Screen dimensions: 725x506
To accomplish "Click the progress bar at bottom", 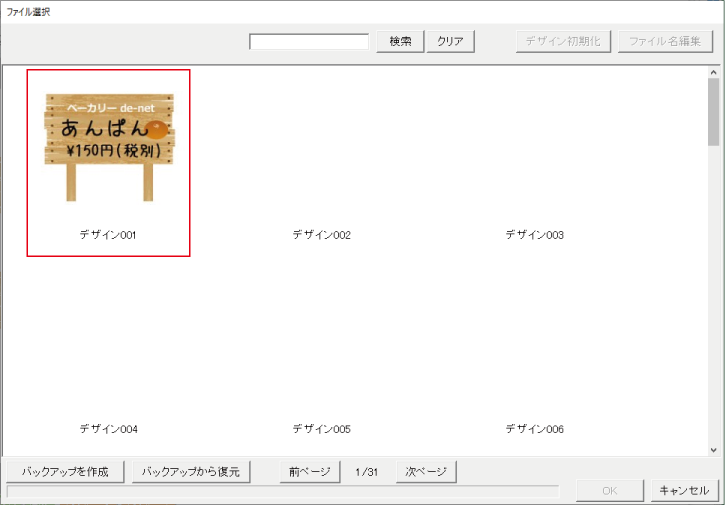I will tap(283, 492).
